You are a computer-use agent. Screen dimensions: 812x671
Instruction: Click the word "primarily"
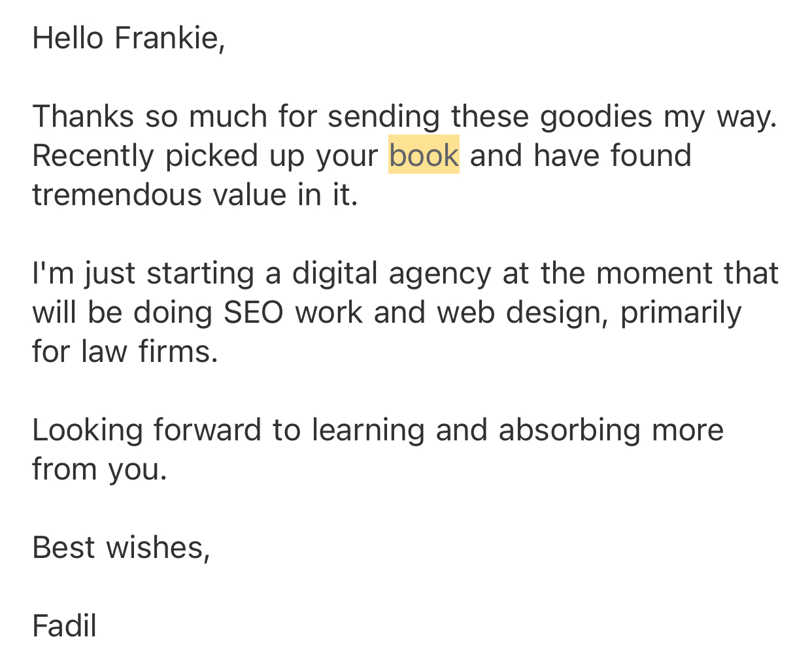(681, 312)
